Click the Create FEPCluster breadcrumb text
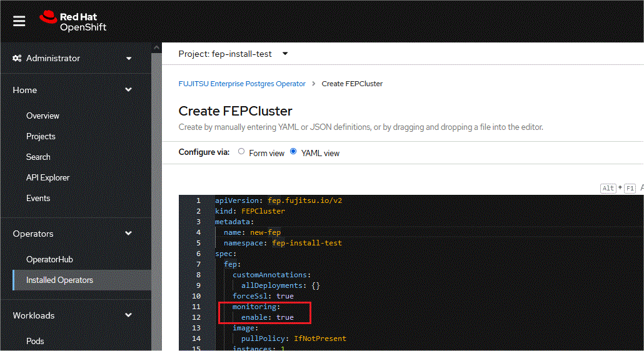This screenshot has width=644, height=351. (352, 84)
